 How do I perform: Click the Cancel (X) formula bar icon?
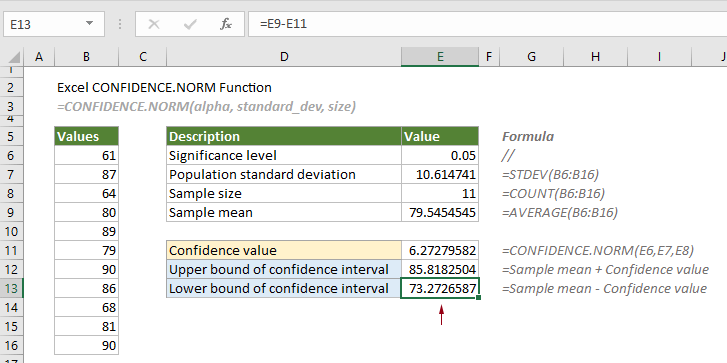[x=154, y=24]
